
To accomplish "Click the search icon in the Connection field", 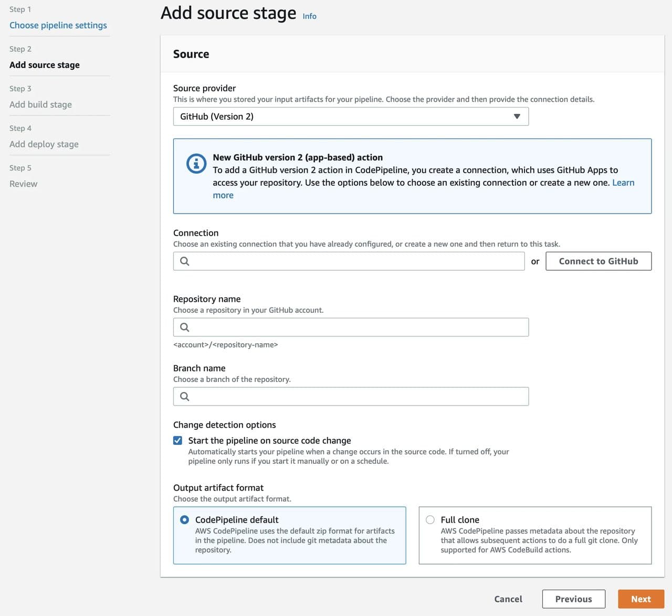I will coord(185,261).
